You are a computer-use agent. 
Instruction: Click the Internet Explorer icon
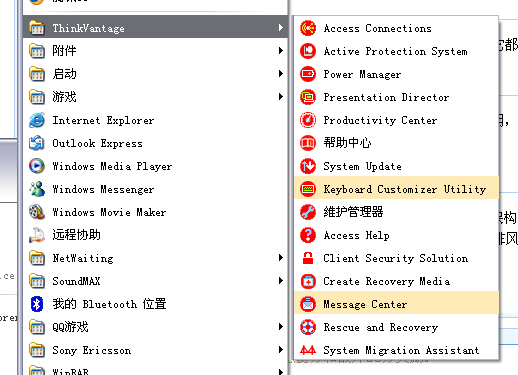point(37,120)
